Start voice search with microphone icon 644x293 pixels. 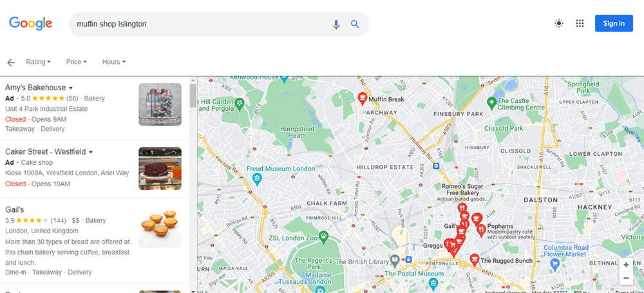coord(336,24)
